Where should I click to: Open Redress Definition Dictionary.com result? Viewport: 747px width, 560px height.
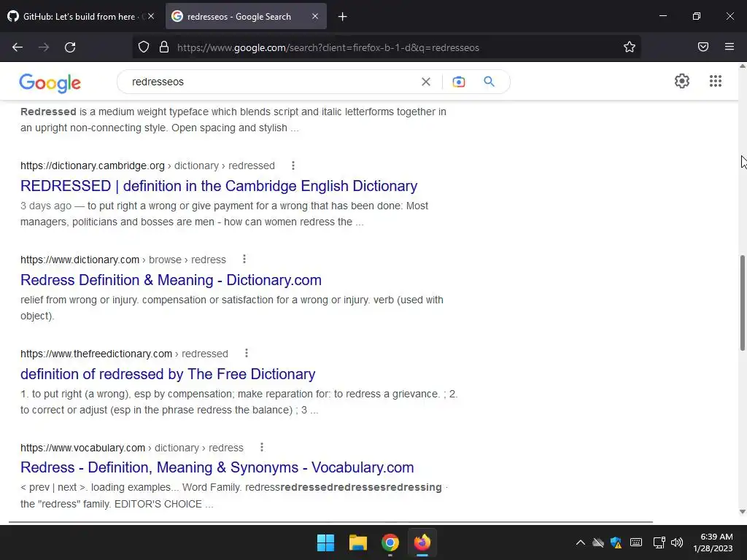point(171,280)
